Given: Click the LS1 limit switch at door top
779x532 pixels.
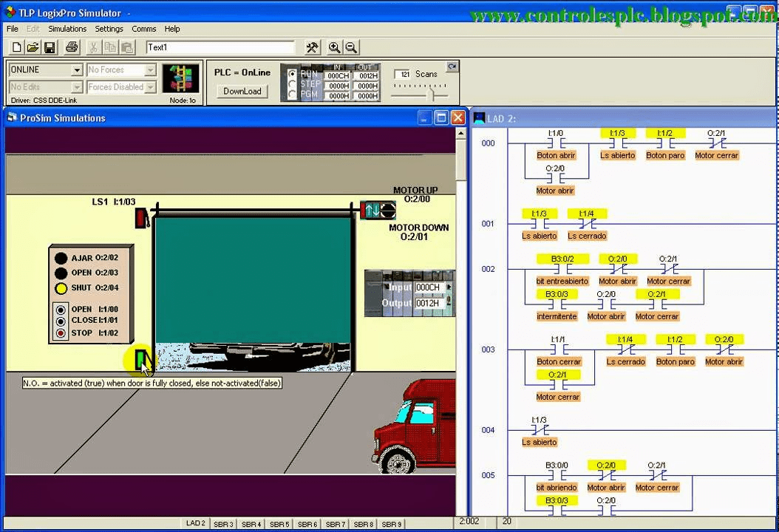Looking at the screenshot, I should point(143,217).
